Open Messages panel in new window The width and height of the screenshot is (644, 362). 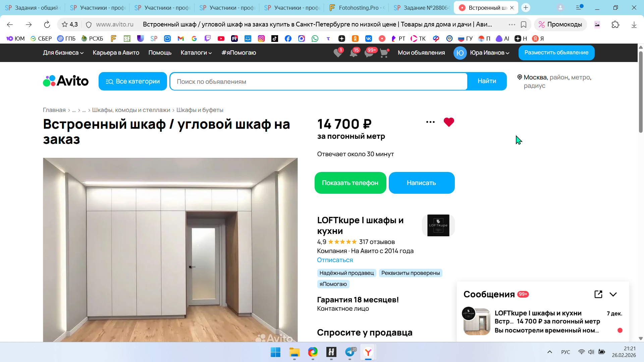coord(598,294)
